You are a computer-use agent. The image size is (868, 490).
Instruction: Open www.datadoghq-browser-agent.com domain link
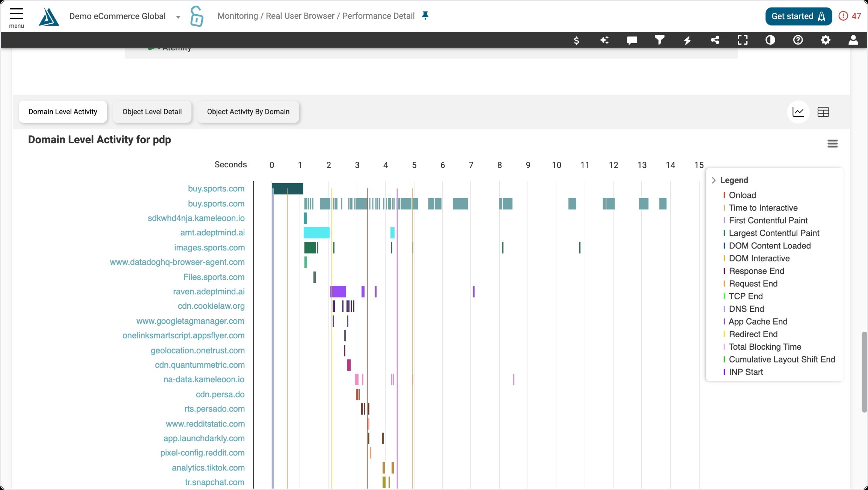(177, 262)
